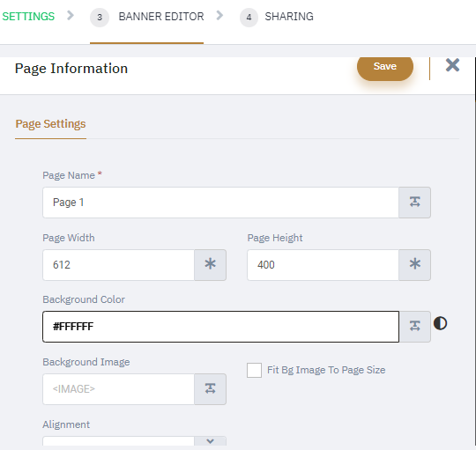
Task: Expand the Alignment dropdown arrow
Action: (210, 441)
